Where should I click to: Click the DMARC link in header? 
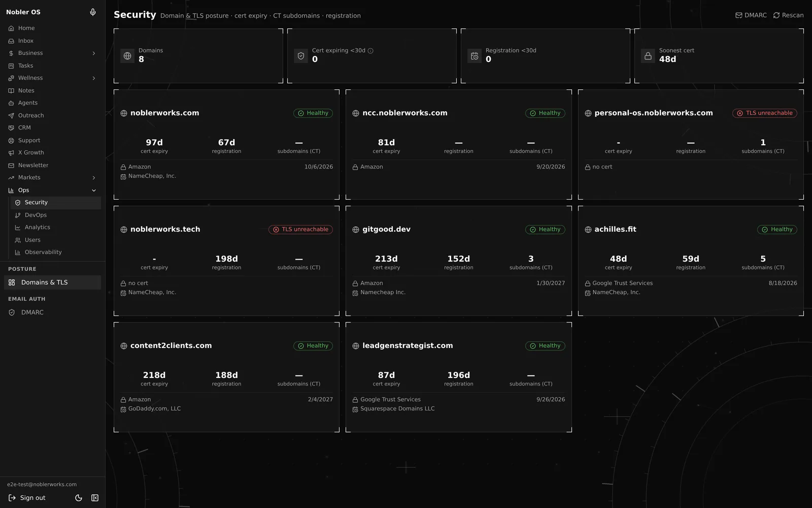(x=751, y=15)
